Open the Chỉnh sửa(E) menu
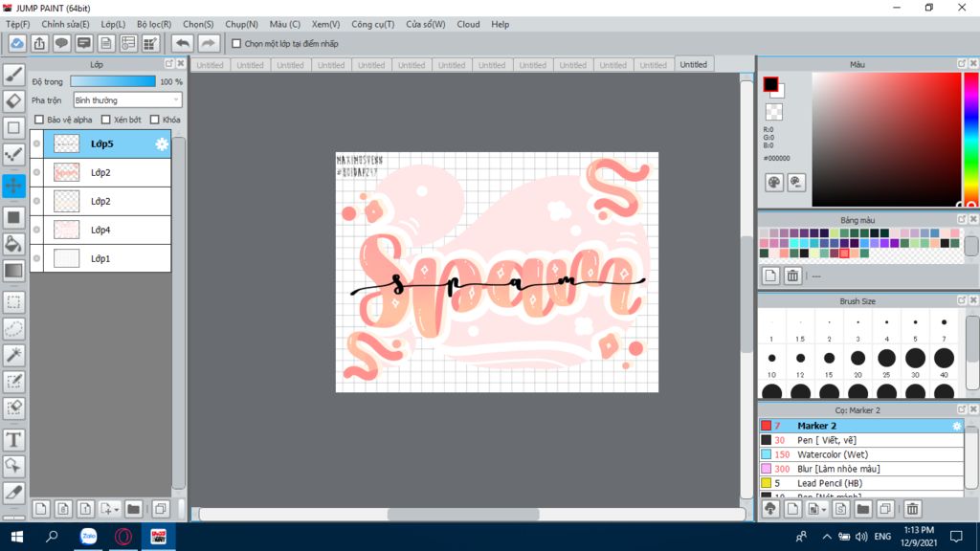Image resolution: width=980 pixels, height=551 pixels. tap(66, 24)
